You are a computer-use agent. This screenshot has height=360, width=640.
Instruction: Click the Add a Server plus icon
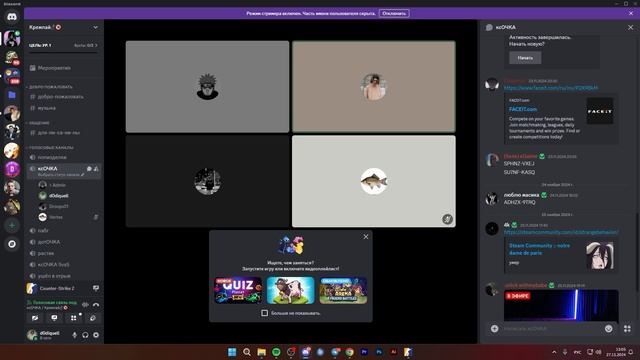[12, 225]
